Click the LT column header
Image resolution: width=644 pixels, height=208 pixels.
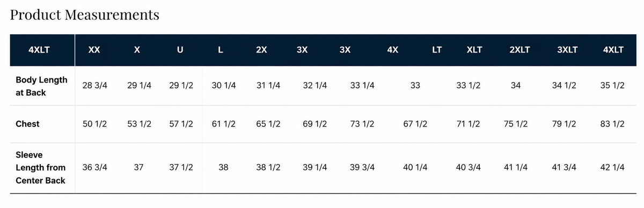[x=437, y=50]
